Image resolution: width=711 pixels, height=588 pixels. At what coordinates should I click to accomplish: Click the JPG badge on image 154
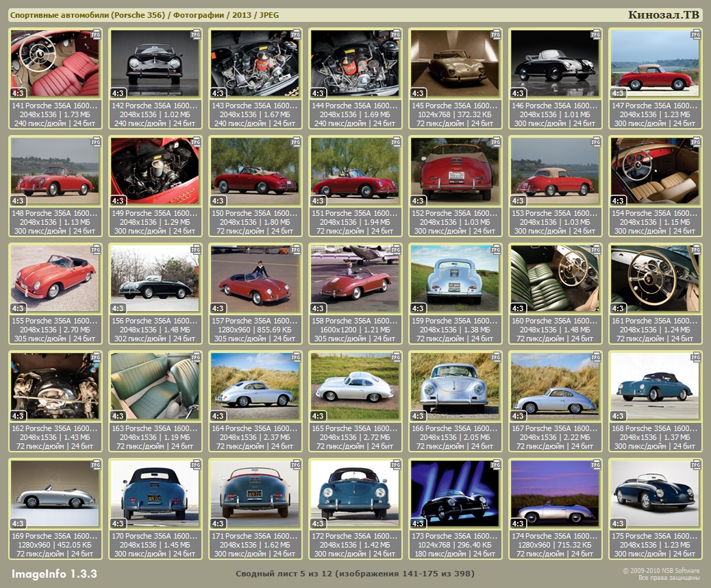coord(695,141)
